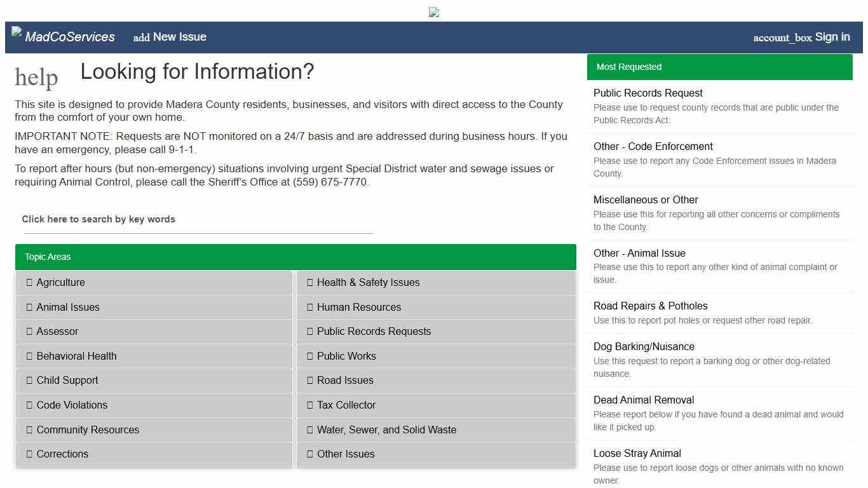The width and height of the screenshot is (868, 488).
Task: Open the Road Repairs & Potholes request
Action: click(650, 306)
